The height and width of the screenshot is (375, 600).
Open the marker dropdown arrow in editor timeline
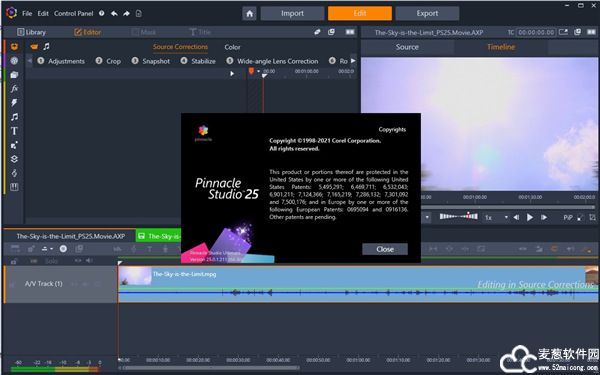258,71
